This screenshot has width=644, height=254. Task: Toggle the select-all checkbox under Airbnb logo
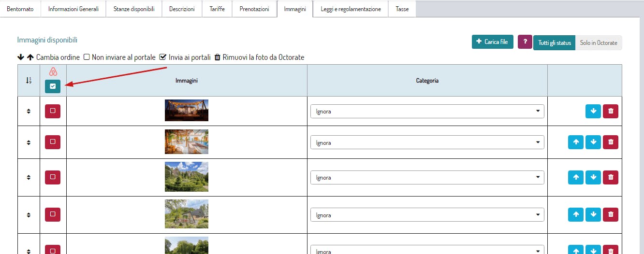point(53,86)
